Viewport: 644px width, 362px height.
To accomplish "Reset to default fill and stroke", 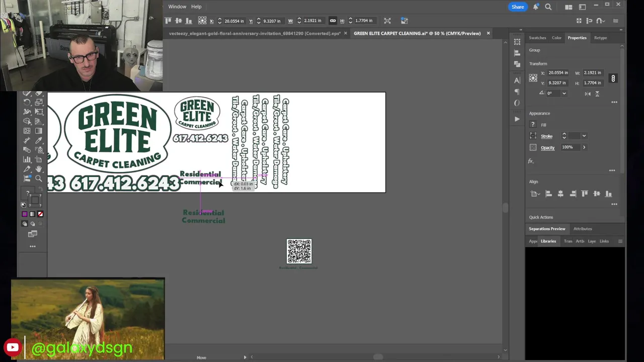I will coord(23,205).
